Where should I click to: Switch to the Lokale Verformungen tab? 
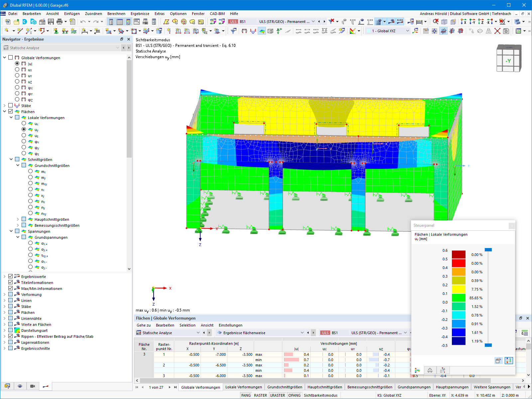point(244,387)
